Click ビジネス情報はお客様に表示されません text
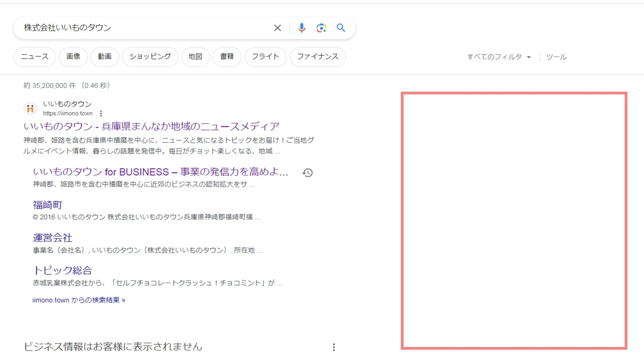This screenshot has height=362, width=644. pyautogui.click(x=113, y=347)
